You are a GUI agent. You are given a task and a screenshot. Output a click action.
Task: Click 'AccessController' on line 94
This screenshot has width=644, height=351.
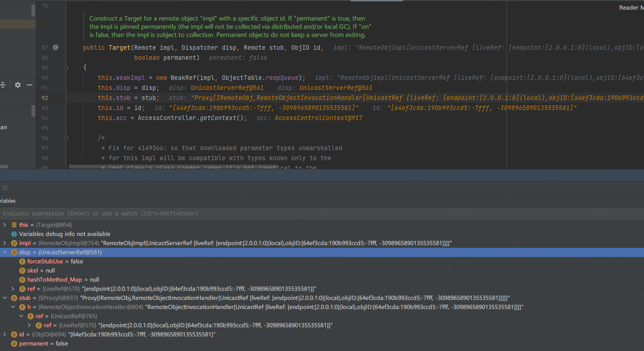167,118
